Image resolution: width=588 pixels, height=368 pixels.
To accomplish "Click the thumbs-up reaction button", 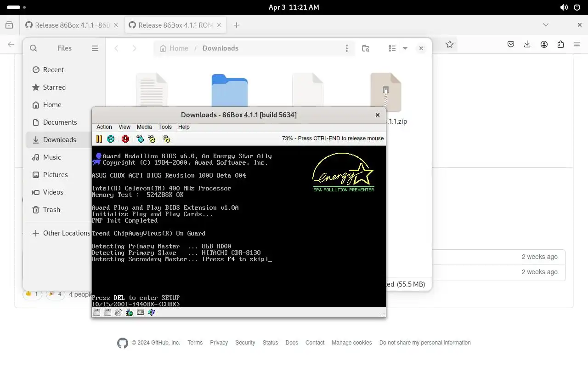I will [x=32, y=294].
